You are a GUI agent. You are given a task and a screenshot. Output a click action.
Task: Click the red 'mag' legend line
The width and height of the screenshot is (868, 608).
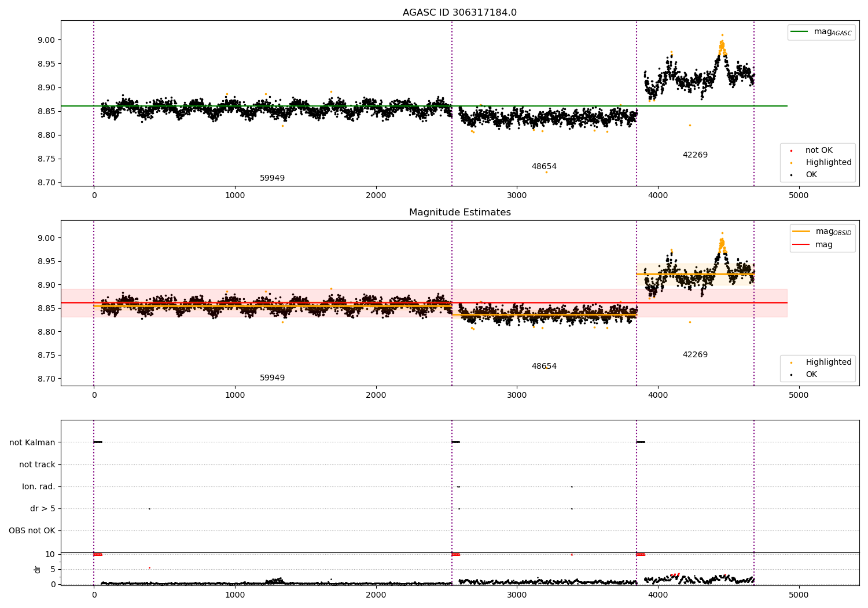(801, 245)
